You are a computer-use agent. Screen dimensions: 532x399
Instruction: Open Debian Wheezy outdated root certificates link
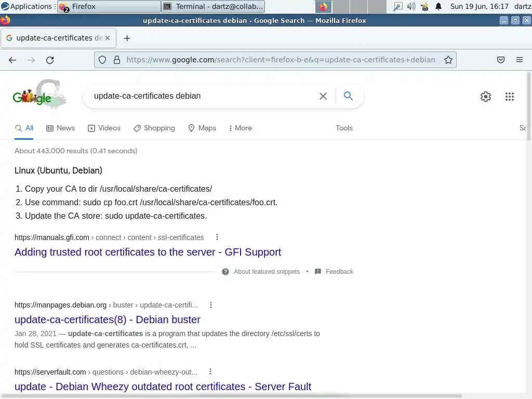tap(163, 387)
